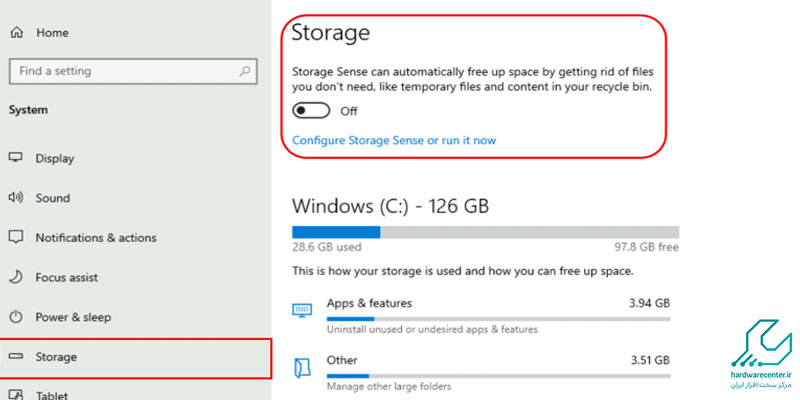Image resolution: width=800 pixels, height=400 pixels.
Task: Click the Storage drive icon in sidebar
Action: [16, 357]
